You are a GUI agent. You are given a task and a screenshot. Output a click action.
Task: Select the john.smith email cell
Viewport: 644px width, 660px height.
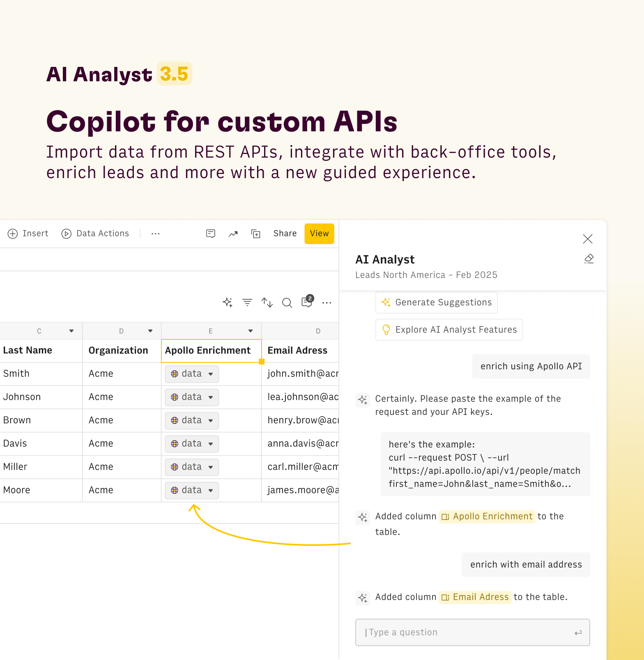tap(300, 374)
